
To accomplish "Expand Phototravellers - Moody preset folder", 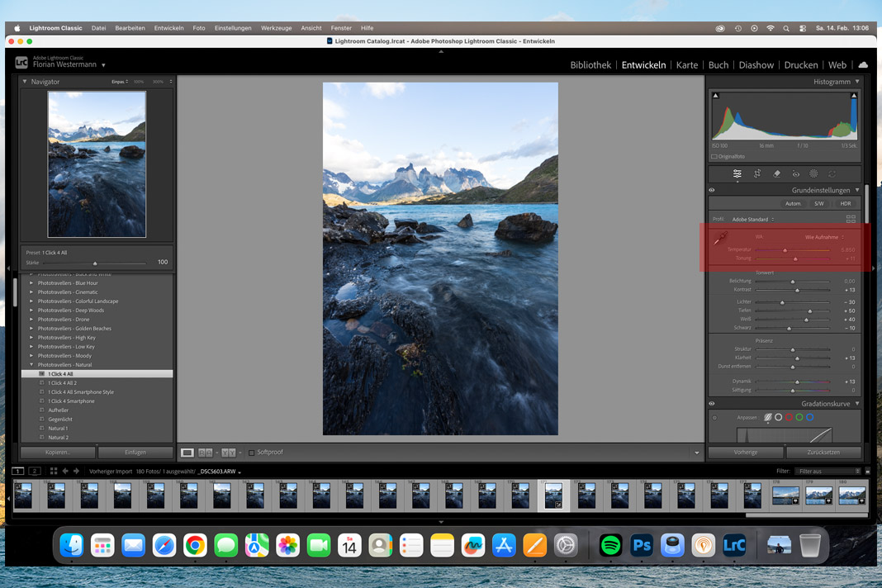I will tap(31, 356).
